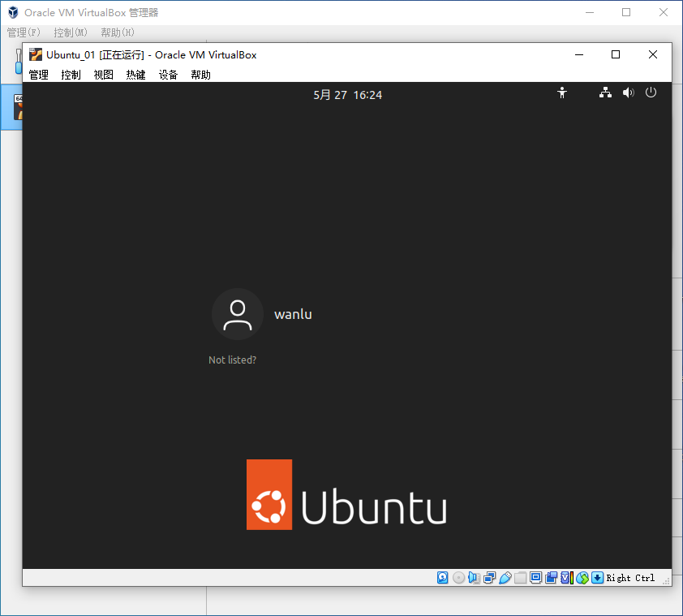Screen dimensions: 683x616
Task: Open 控制(M) menu in VirtualBox Manager
Action: [x=70, y=32]
